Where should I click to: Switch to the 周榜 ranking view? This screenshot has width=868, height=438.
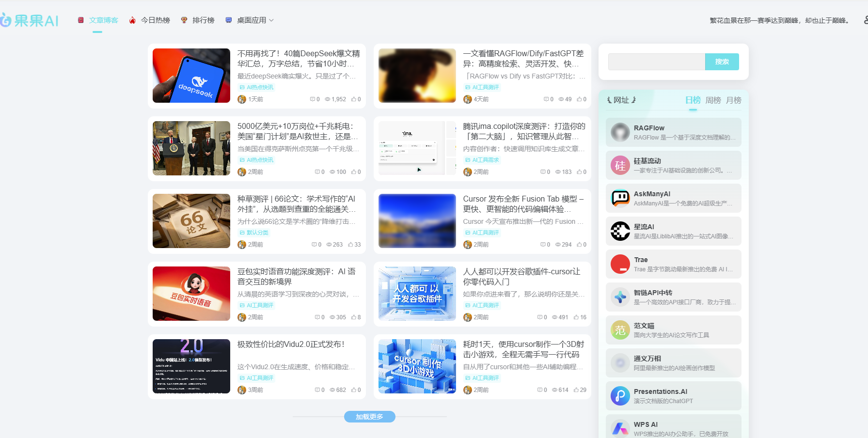click(x=713, y=100)
